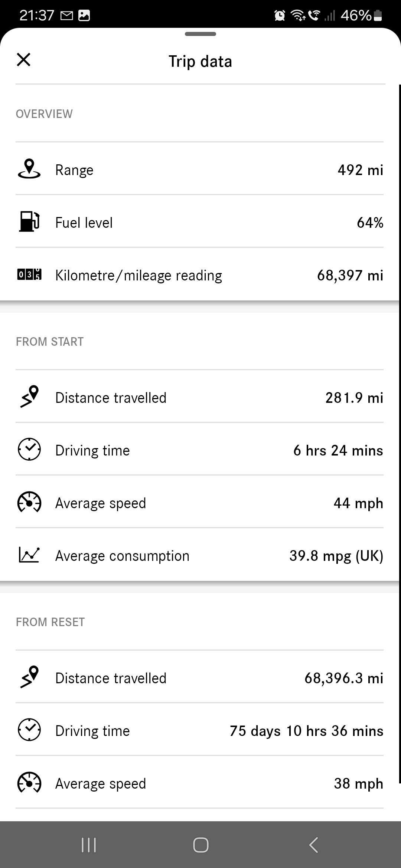Tap the average consumption chart icon
The image size is (401, 868).
click(29, 555)
